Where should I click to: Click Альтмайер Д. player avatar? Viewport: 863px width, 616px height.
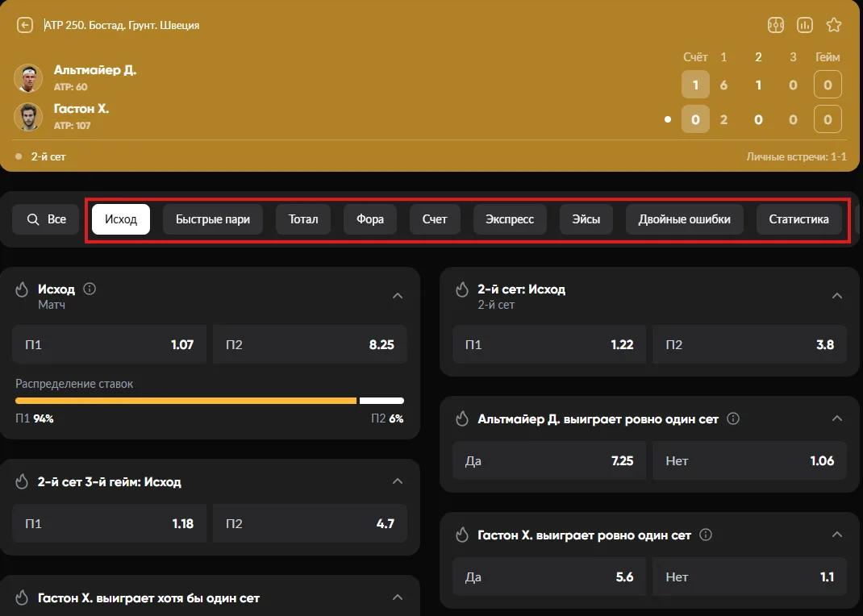pyautogui.click(x=28, y=78)
